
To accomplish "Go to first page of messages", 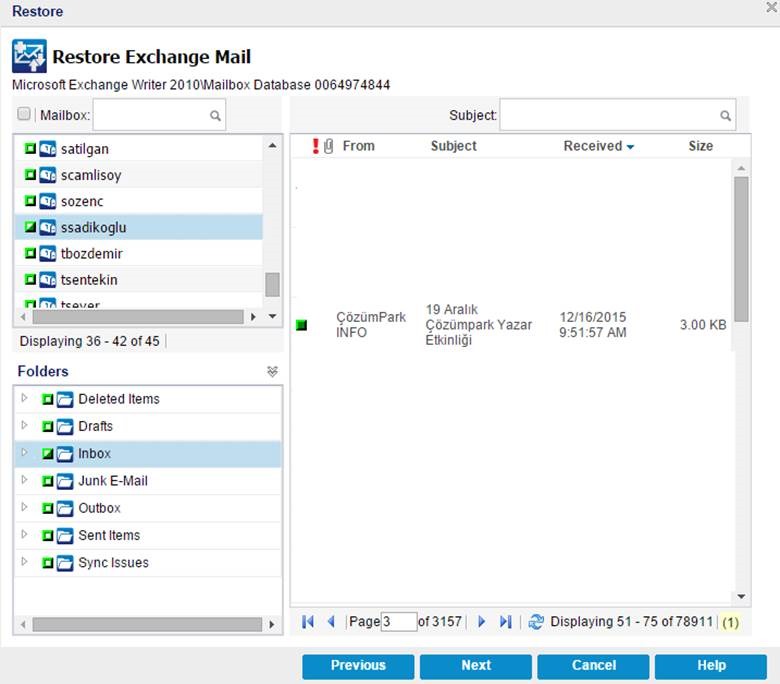I will click(x=308, y=621).
